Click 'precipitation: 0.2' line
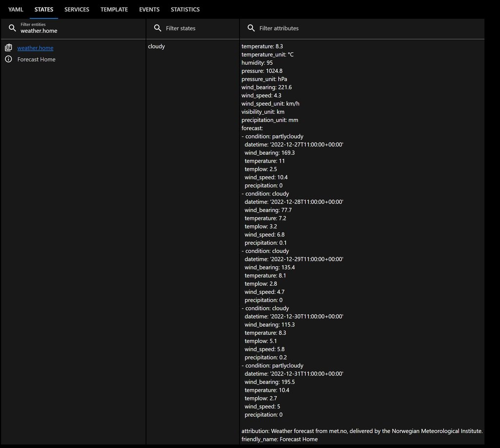 click(x=266, y=358)
